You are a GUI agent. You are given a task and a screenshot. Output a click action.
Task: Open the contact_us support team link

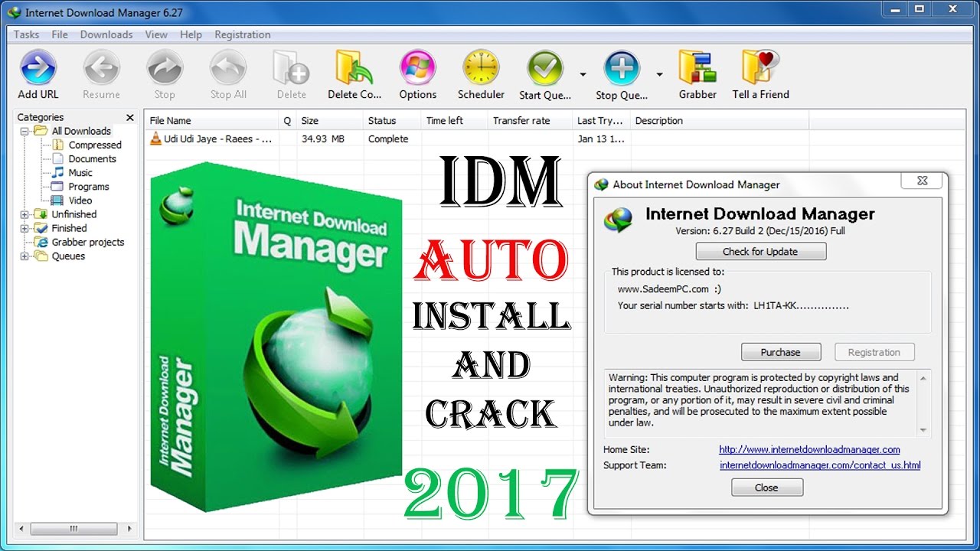click(x=820, y=465)
